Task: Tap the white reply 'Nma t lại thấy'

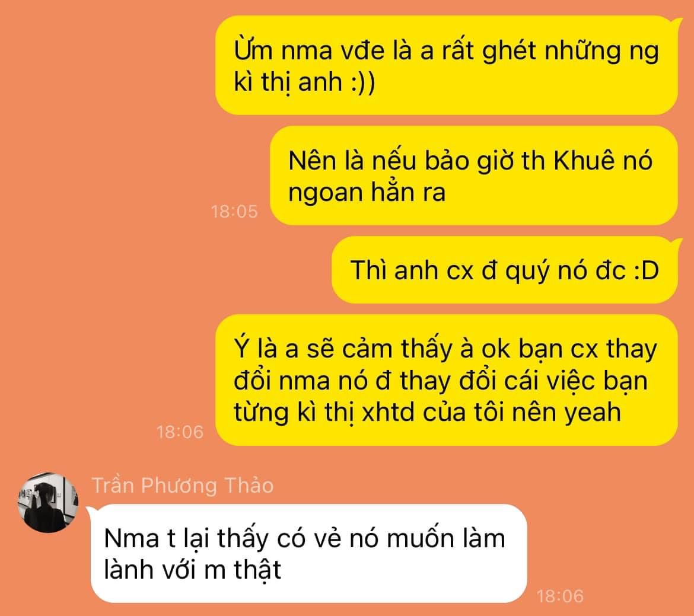Action: tap(309, 554)
